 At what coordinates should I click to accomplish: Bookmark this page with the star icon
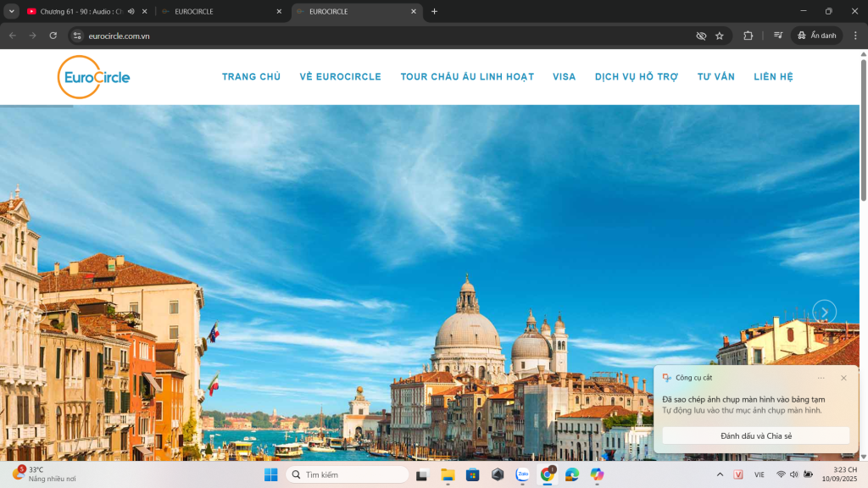[720, 36]
